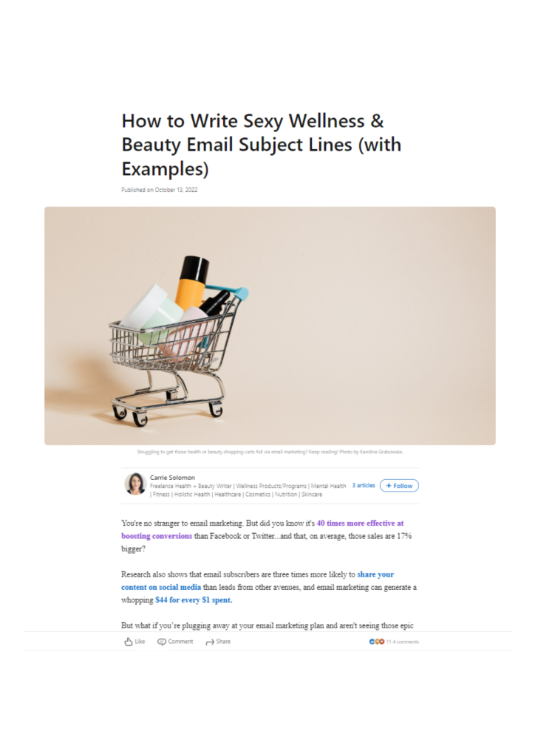Click Carrie Solomon's profile photo
535x756 pixels.
coord(135,484)
